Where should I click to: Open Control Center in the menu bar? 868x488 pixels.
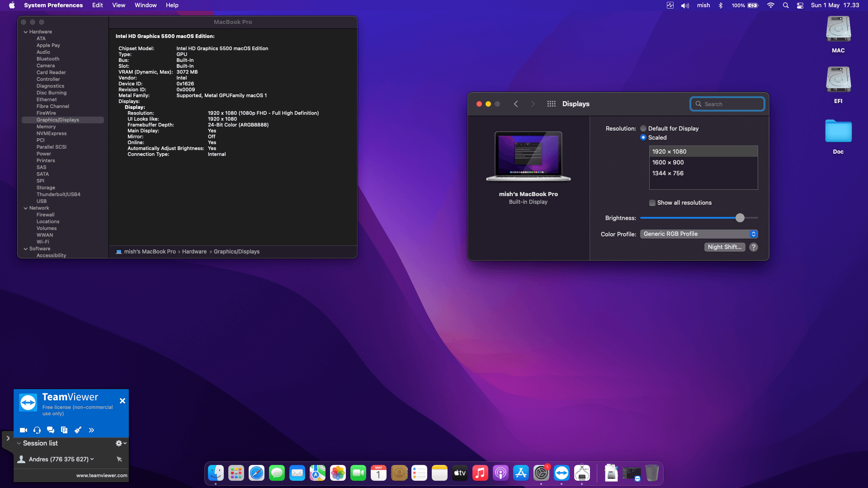click(800, 5)
